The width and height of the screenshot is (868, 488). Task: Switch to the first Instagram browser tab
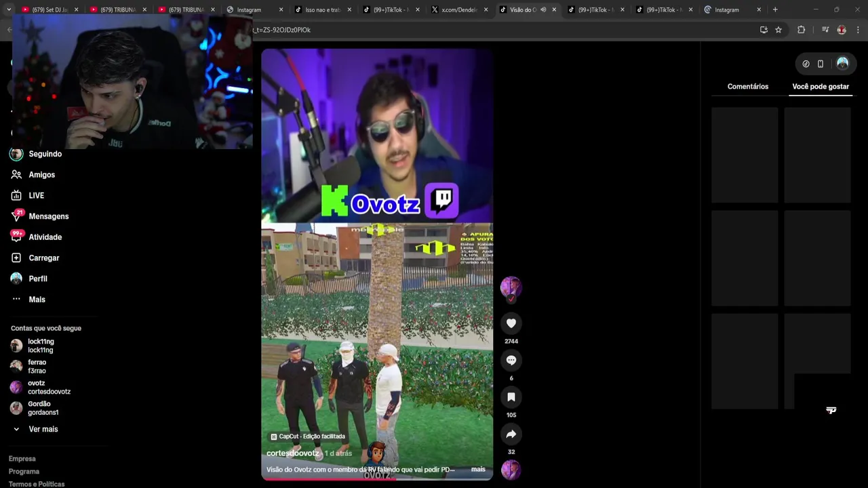254,9
